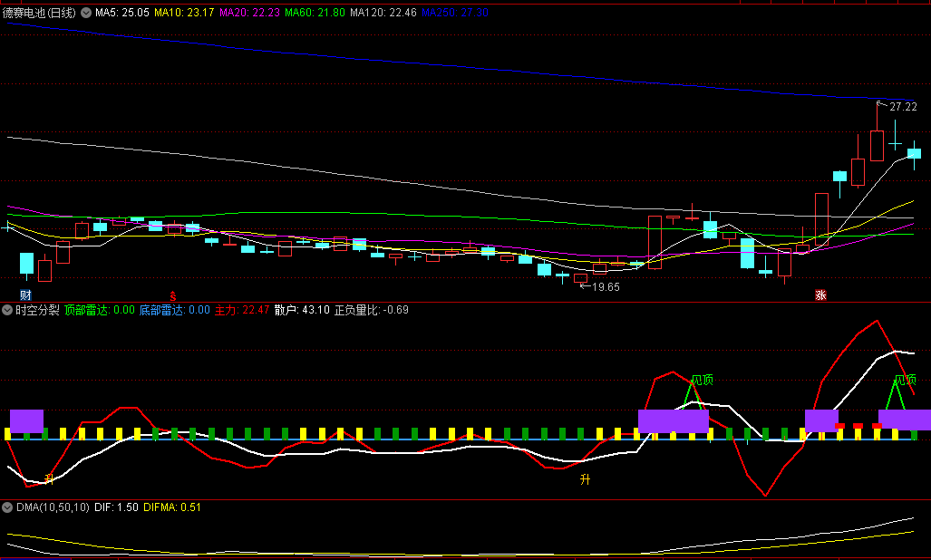
Task: Click the 散户: 43.10 value
Action: point(302,310)
